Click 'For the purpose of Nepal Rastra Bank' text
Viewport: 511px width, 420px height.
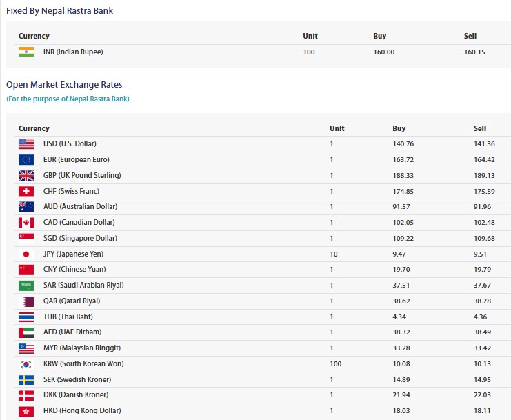point(68,99)
